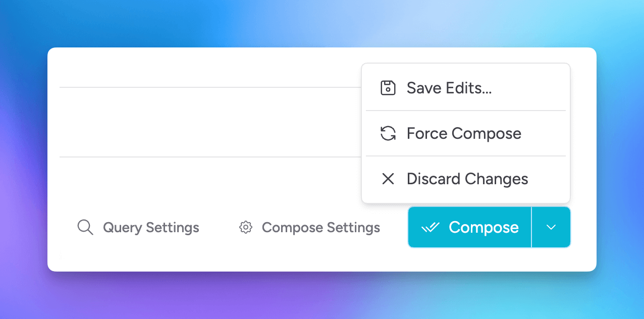Pick Discard Changes from the options menu
This screenshot has width=644, height=319.
pos(467,179)
